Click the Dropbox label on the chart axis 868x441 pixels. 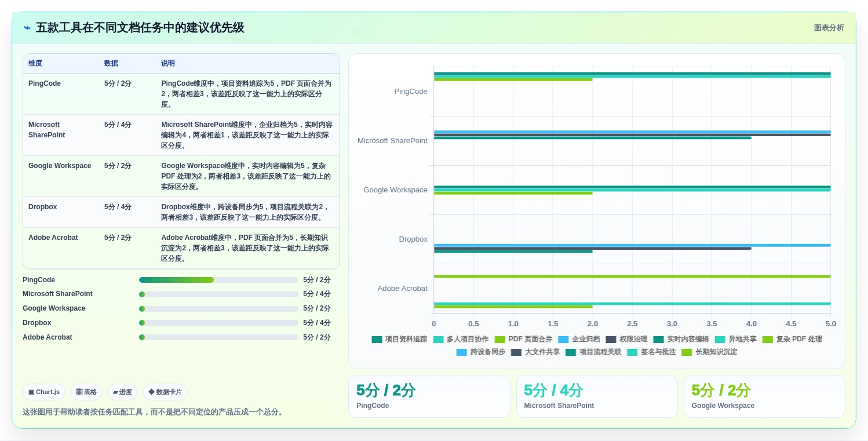pos(413,239)
